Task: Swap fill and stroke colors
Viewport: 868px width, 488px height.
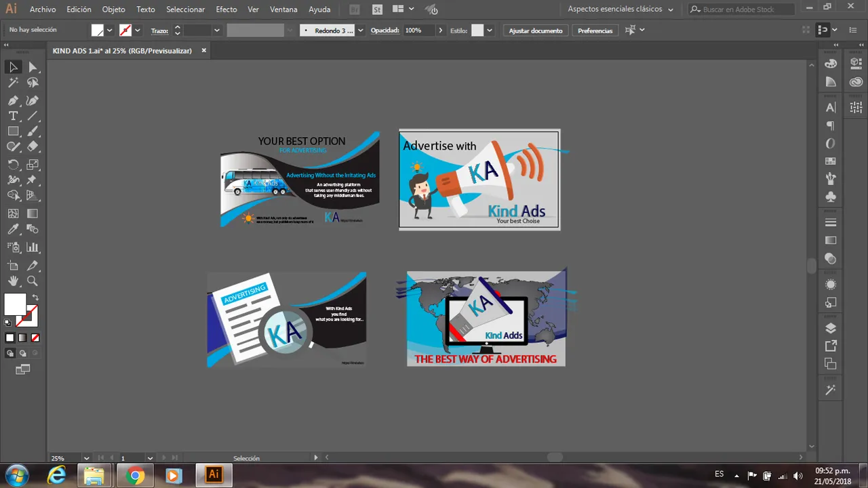Action: click(35, 298)
